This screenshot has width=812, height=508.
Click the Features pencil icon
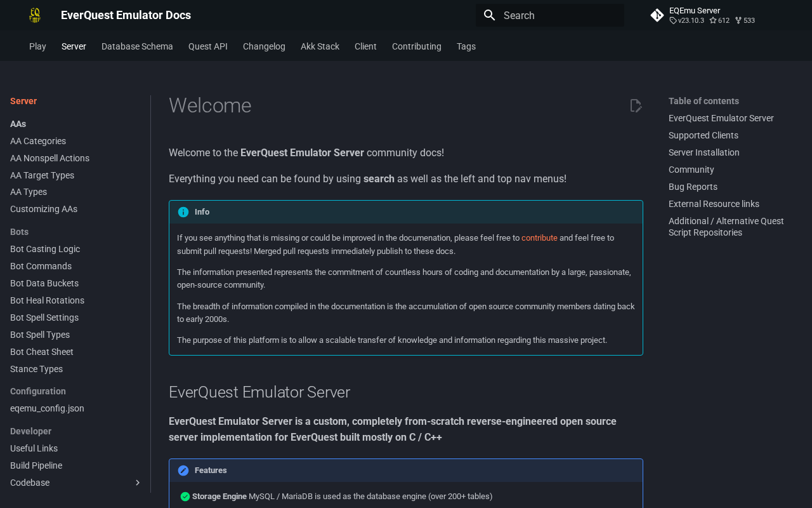pyautogui.click(x=183, y=471)
